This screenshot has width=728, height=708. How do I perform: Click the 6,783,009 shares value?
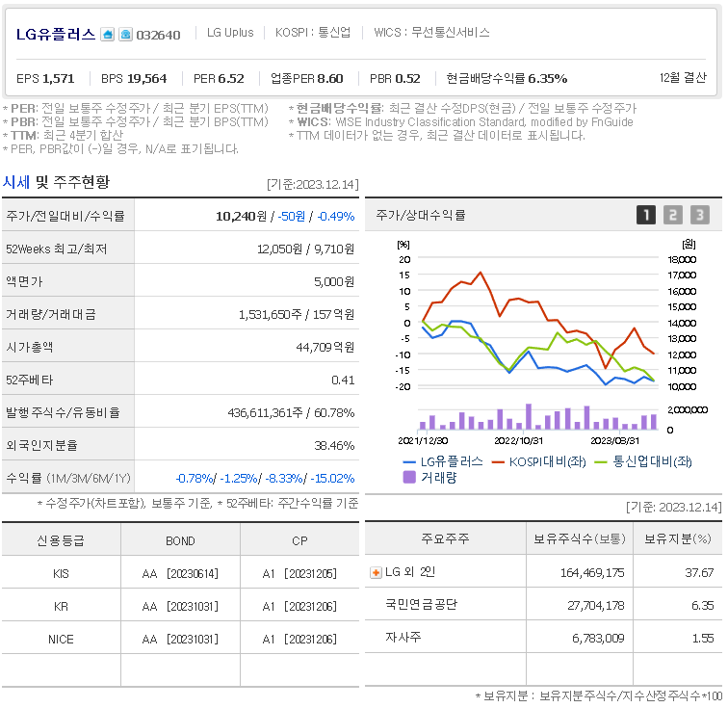[x=598, y=639]
